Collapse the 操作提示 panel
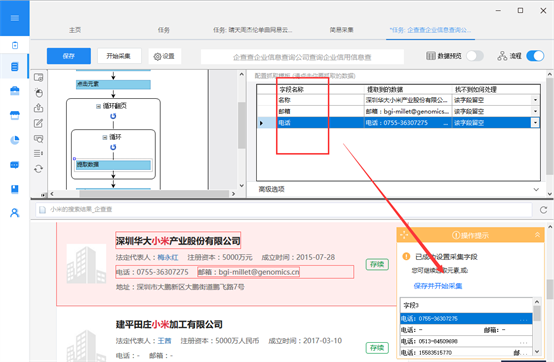 click(537, 235)
